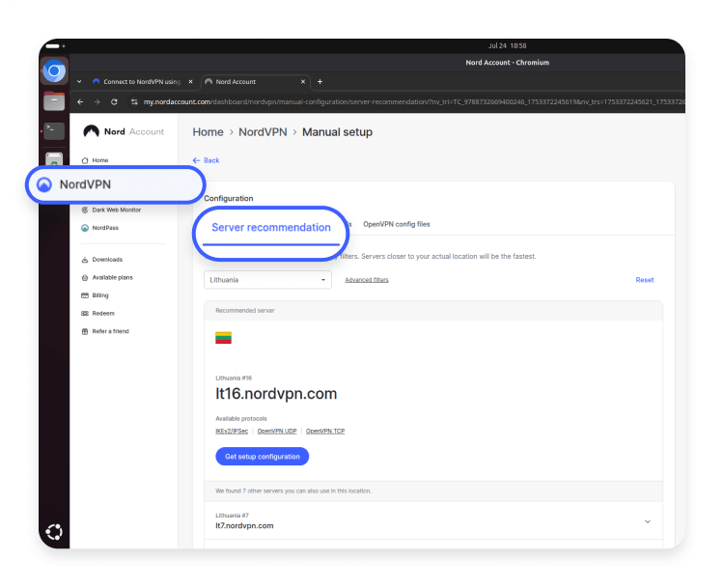Screen dimensions: 724x588
Task: Open Redeem in the sidebar
Action: tap(97, 314)
